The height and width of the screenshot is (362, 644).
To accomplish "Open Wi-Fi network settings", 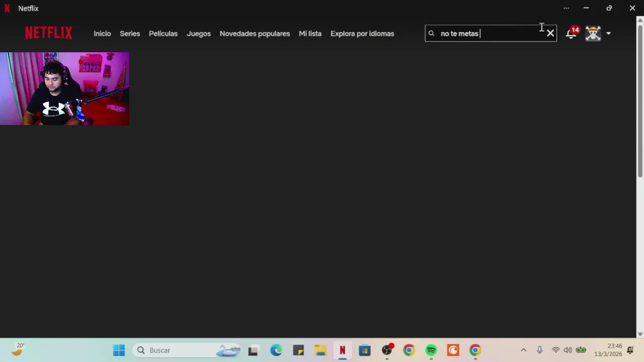I will pos(555,350).
